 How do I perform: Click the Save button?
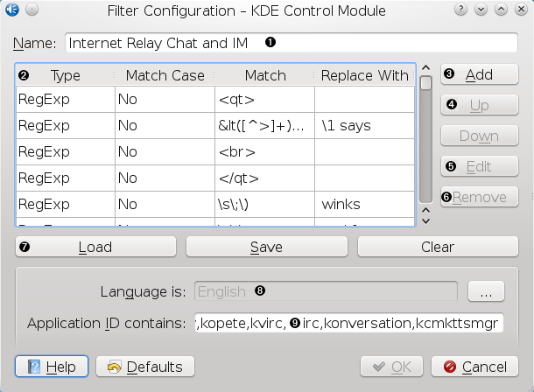tap(266, 247)
